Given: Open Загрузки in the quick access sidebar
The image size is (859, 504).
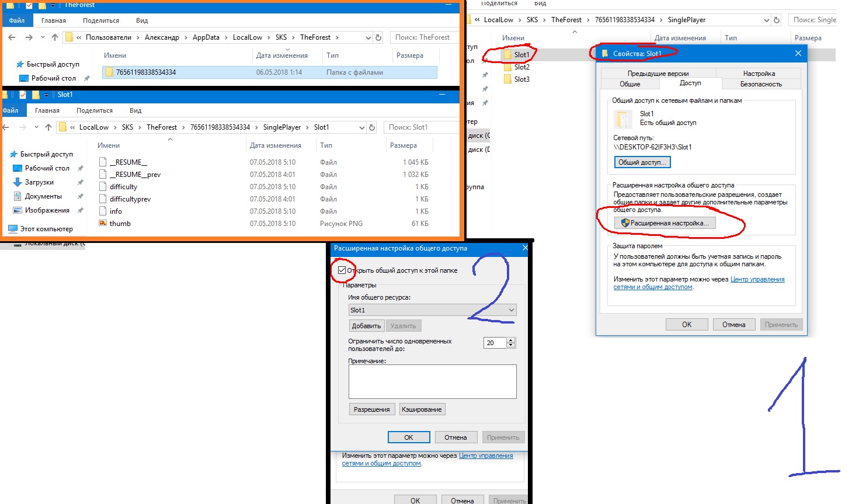Looking at the screenshot, I should tap(39, 182).
